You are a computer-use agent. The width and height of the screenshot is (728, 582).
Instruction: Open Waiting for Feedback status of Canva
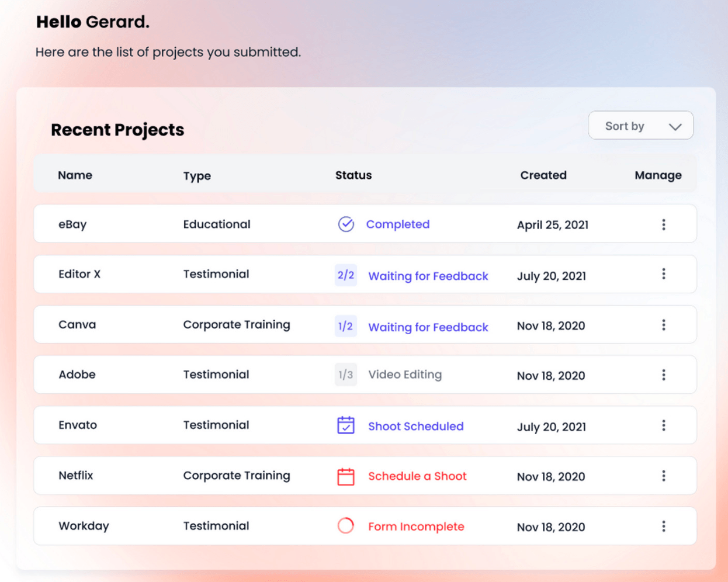pos(428,327)
